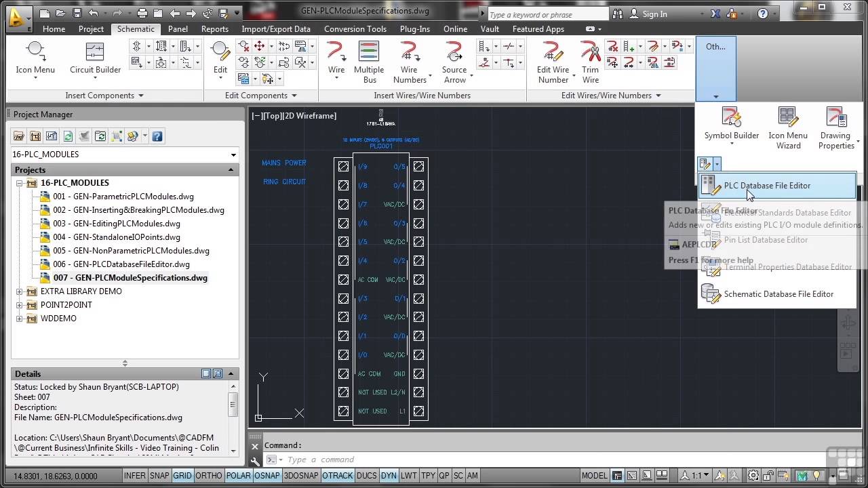The width and height of the screenshot is (868, 488).
Task: Open the Conversion Tools tab
Action: click(x=355, y=29)
